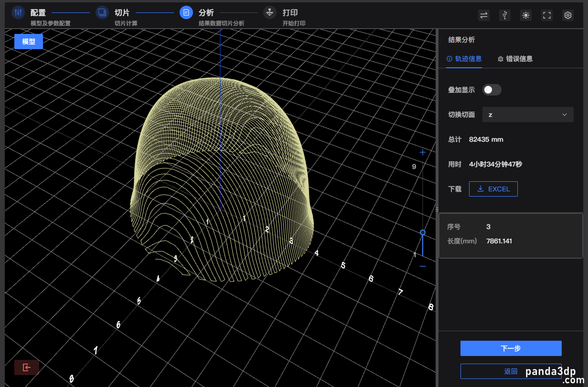
Task: Click the minus icon below layer slider
Action: (422, 266)
